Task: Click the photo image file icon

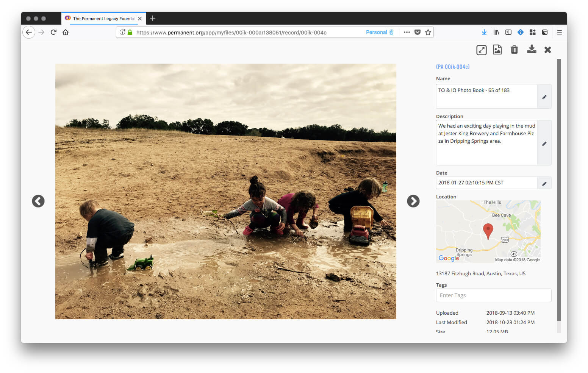Action: coord(497,50)
